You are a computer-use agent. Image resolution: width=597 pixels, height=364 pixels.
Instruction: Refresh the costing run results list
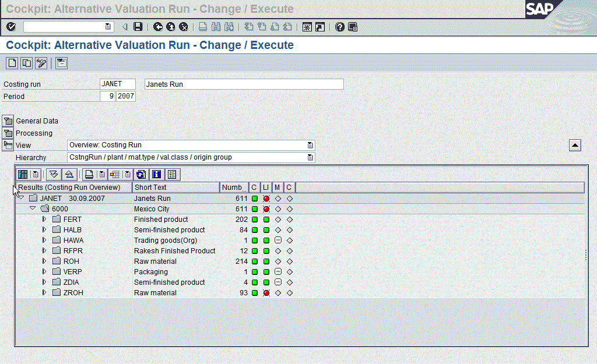pos(141,174)
